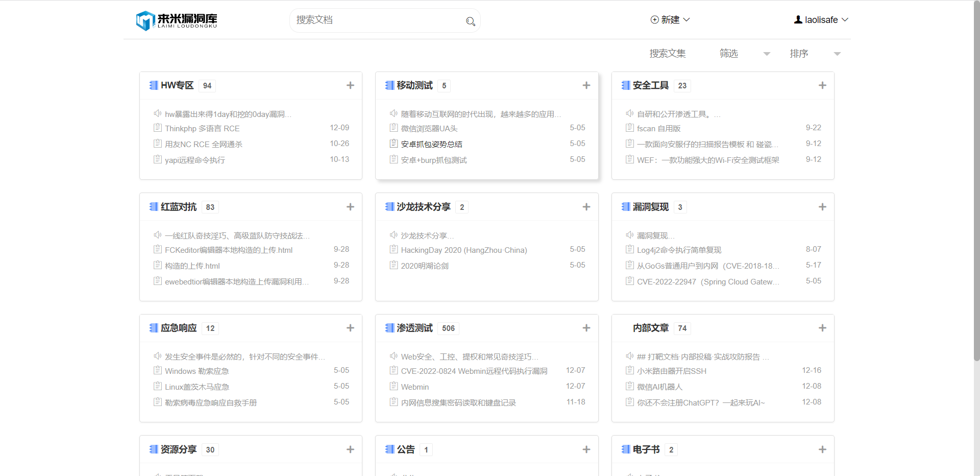The image size is (980, 476).
Task: Open the Thinkphp 多语言 RCE document
Action: coord(202,129)
